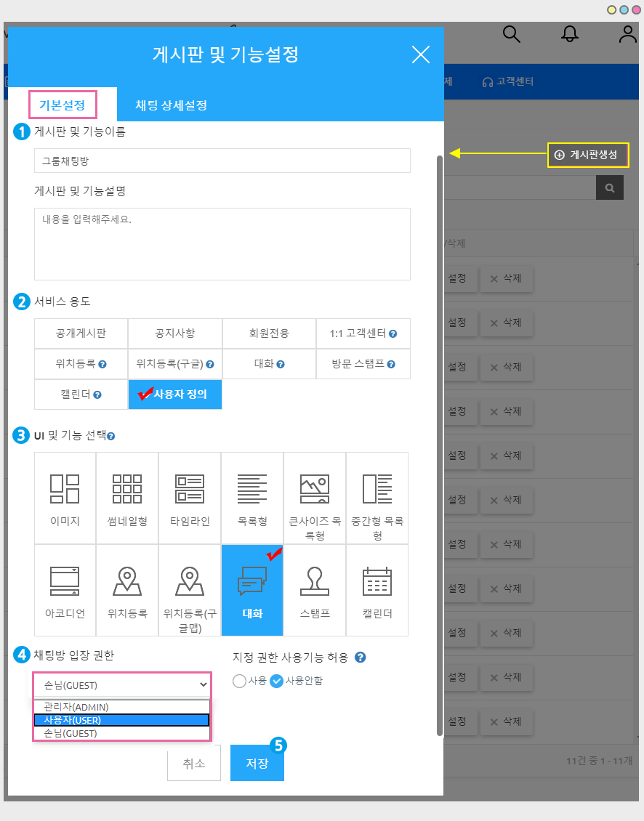Viewport: 644px width, 821px height.
Task: Choose 사용자(USER) from the dropdown list
Action: click(x=121, y=720)
